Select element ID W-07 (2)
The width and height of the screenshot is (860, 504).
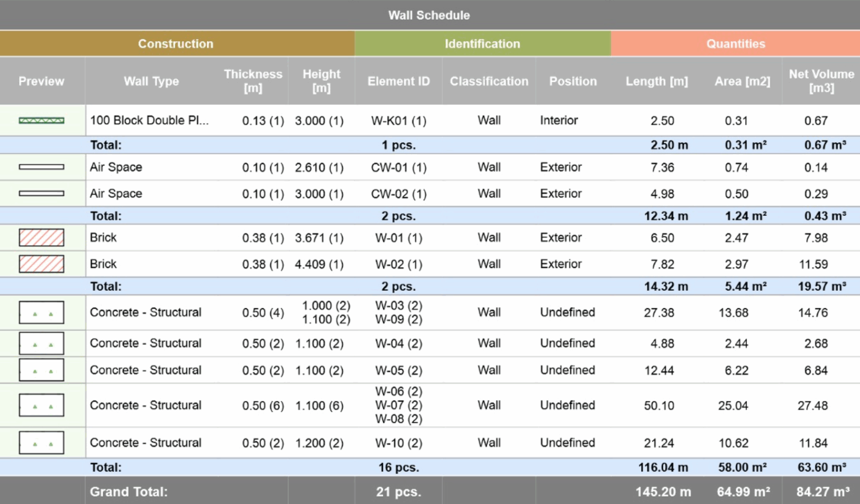click(x=399, y=405)
